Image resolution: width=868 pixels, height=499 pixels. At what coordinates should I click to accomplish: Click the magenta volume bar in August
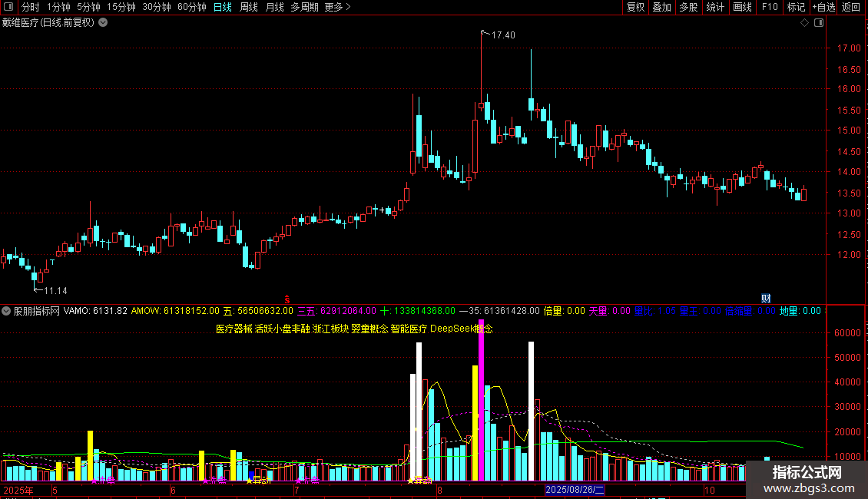[481, 400]
